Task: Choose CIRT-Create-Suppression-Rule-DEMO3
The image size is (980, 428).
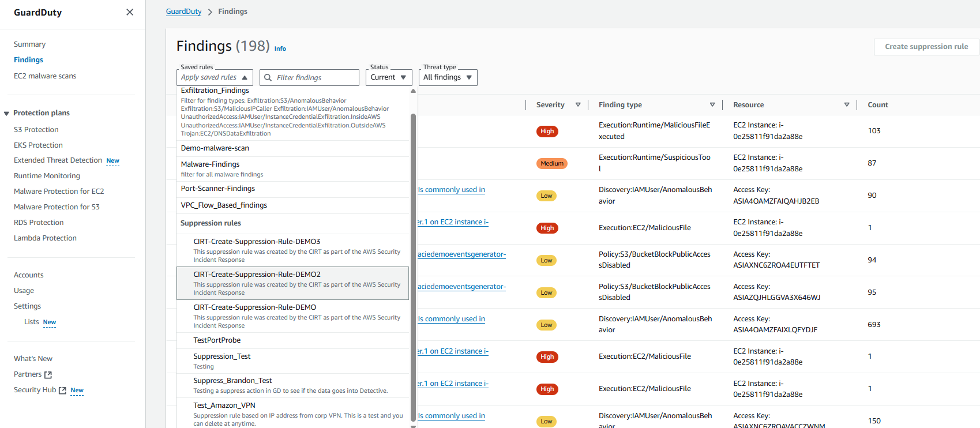Action: pyautogui.click(x=293, y=250)
